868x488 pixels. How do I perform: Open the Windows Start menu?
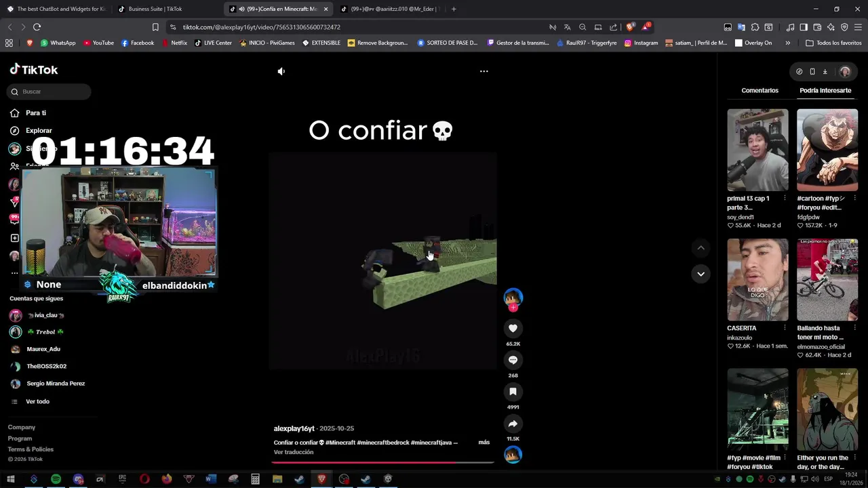pyautogui.click(x=11, y=479)
